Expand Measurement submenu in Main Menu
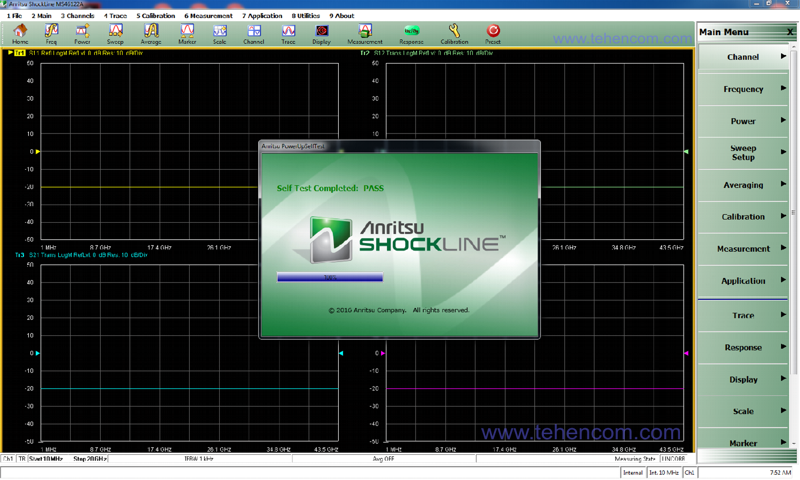Screen dimensions: 800x480 [743, 249]
